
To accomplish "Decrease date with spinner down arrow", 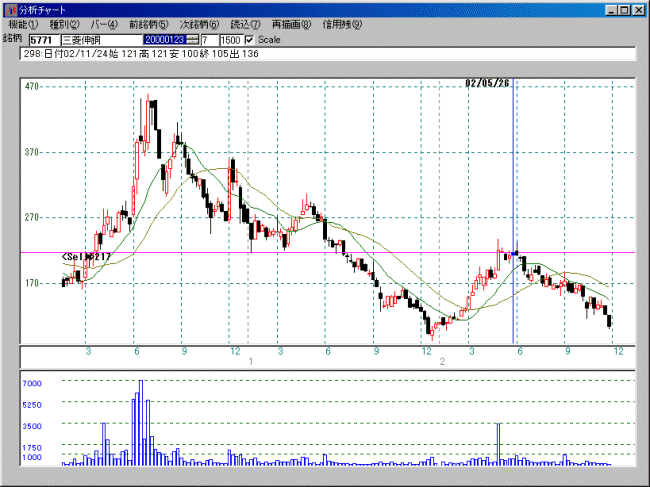I will [x=192, y=42].
